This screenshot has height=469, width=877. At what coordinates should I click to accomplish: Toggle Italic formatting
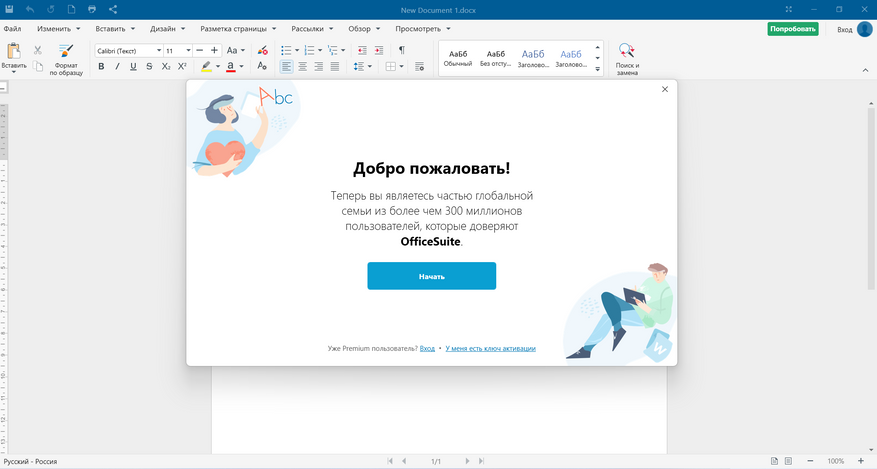(117, 67)
